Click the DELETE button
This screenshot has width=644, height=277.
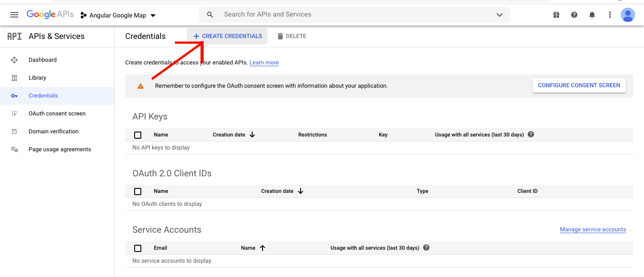pyautogui.click(x=292, y=36)
